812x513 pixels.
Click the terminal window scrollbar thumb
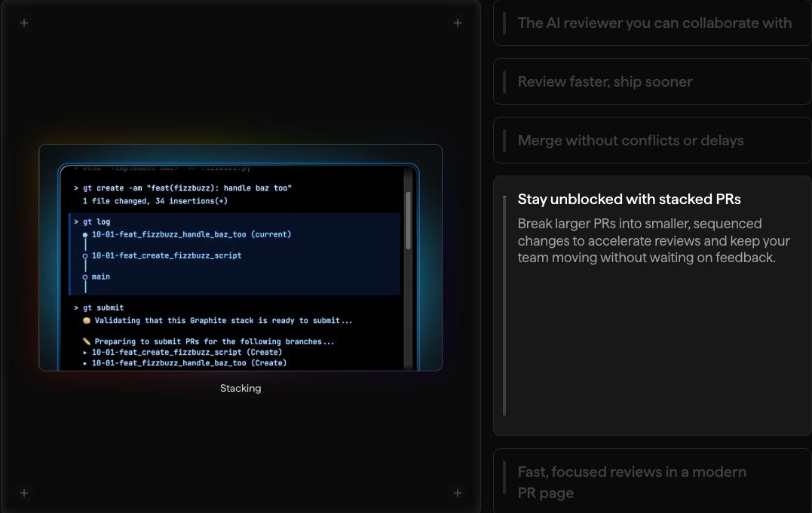[x=408, y=221]
